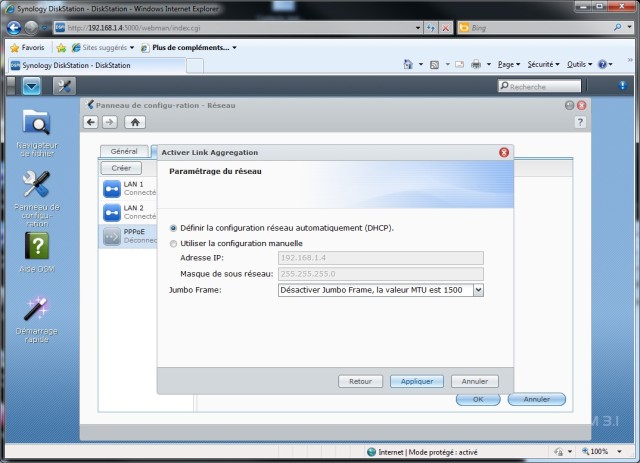Click the add to favorites bar icon
Screen dimensions: 640x463
61,48
